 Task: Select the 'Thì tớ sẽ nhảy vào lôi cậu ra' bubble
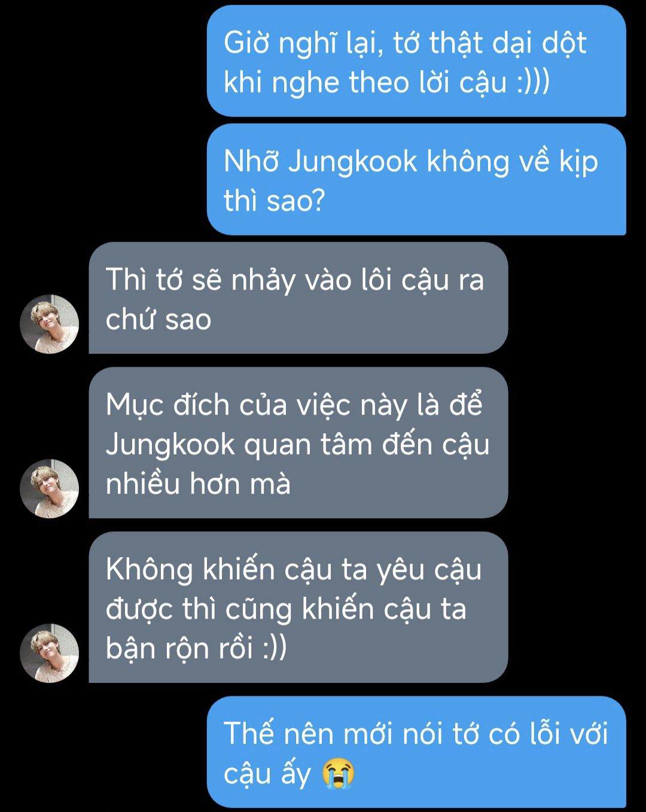click(298, 298)
